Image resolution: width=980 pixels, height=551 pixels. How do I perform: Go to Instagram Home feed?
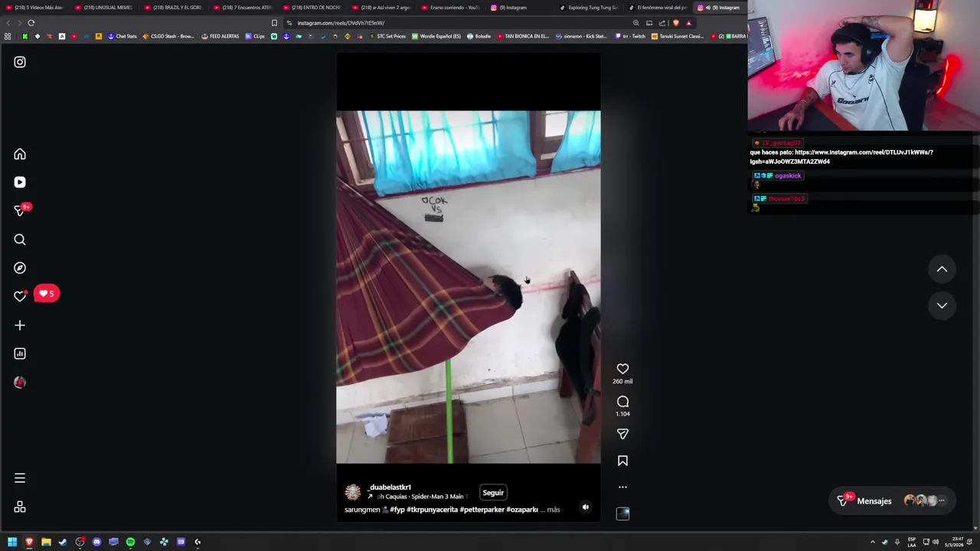click(20, 155)
